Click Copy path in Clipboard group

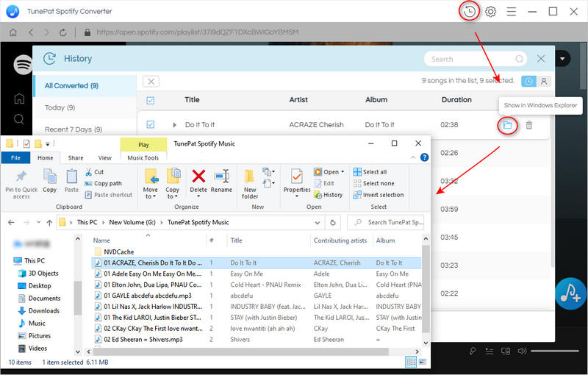point(103,183)
